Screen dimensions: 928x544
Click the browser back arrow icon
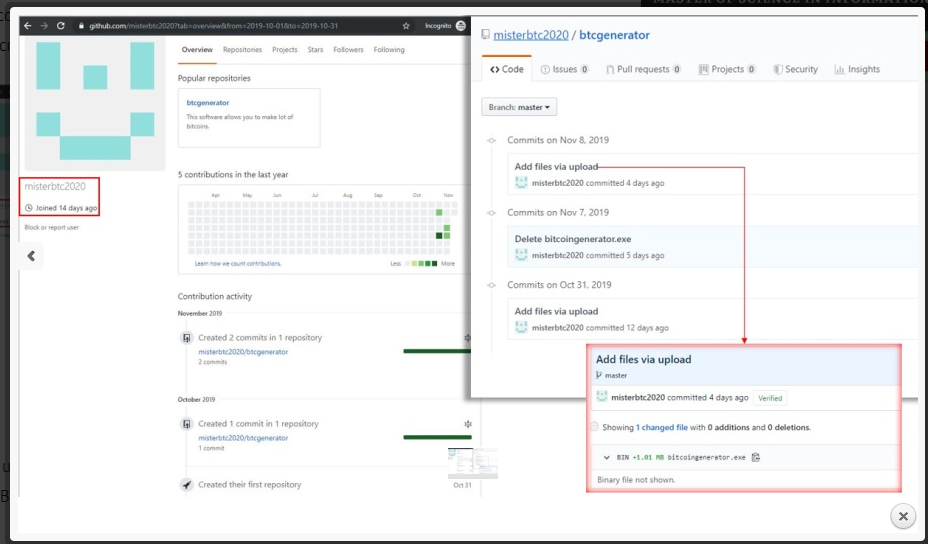pos(27,25)
